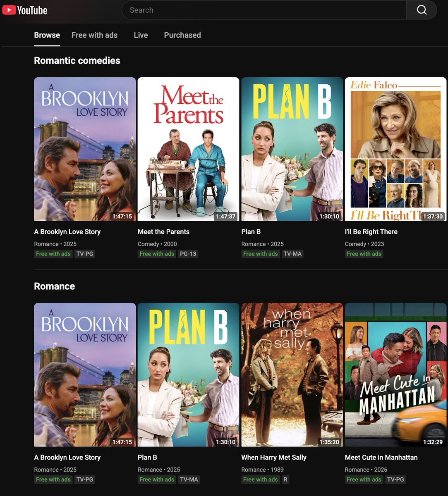This screenshot has width=448, height=496.
Task: Click the 1:37:30 duration on I'll Be Right There
Action: click(x=433, y=216)
